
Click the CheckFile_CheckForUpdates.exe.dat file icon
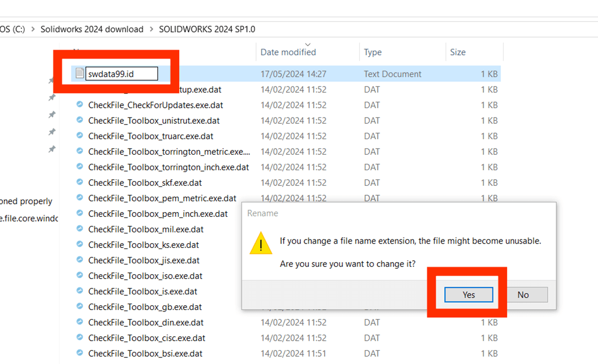tap(80, 105)
